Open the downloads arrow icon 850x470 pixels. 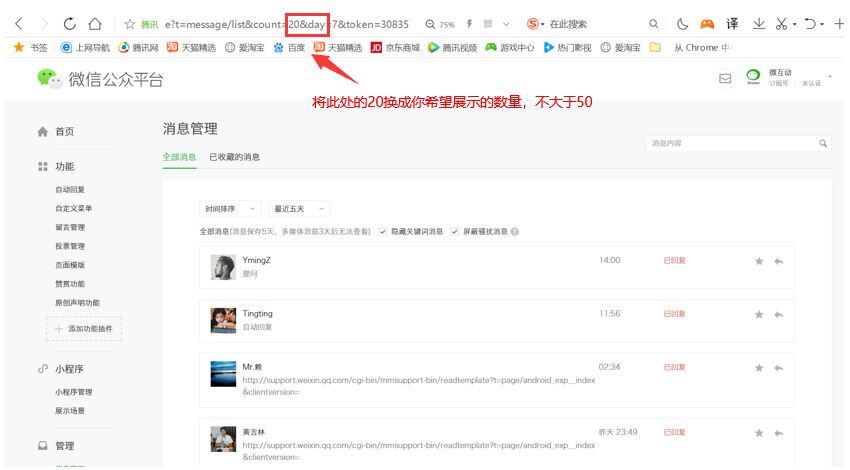point(759,24)
